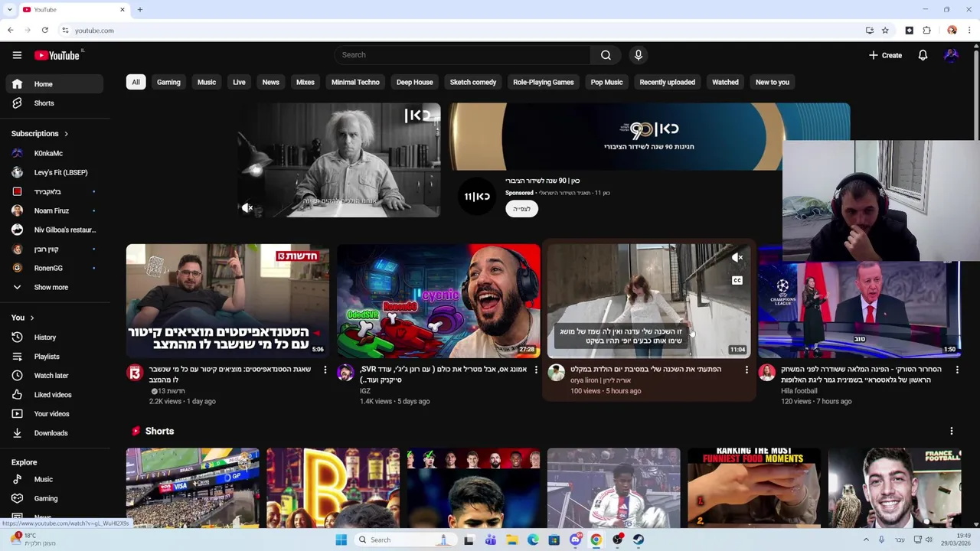Open more options for the orya liron video

coord(746,370)
